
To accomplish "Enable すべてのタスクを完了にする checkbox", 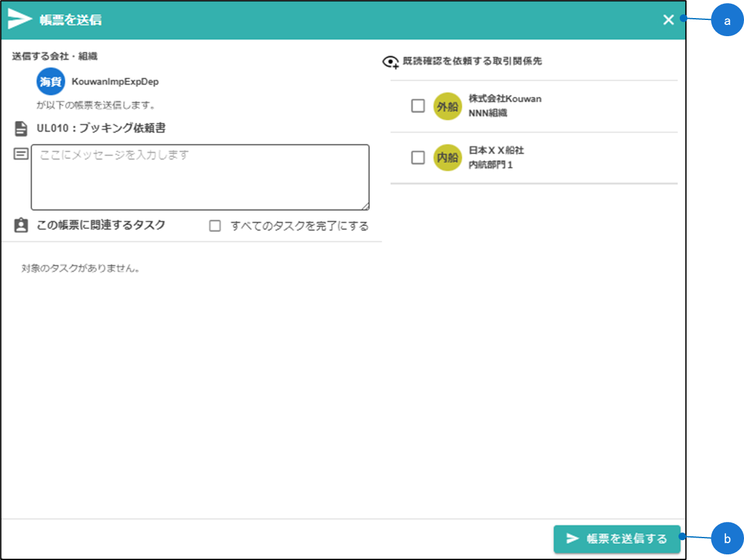I will 215,226.
